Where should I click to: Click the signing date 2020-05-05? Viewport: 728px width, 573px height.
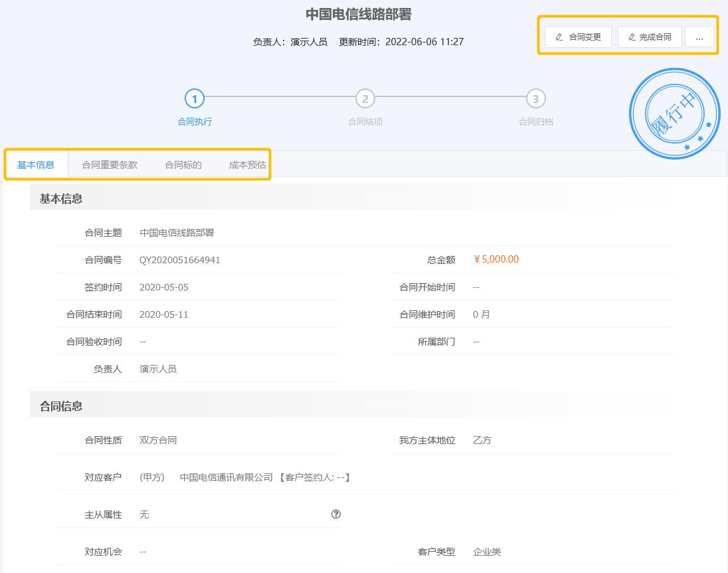pos(164,287)
